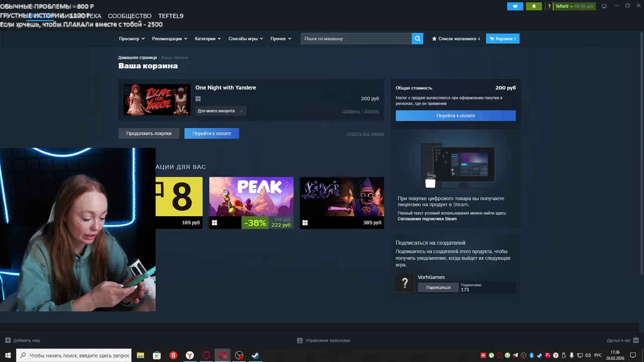
Task: Click Удалить link for Yandere game
Action: tap(371, 111)
